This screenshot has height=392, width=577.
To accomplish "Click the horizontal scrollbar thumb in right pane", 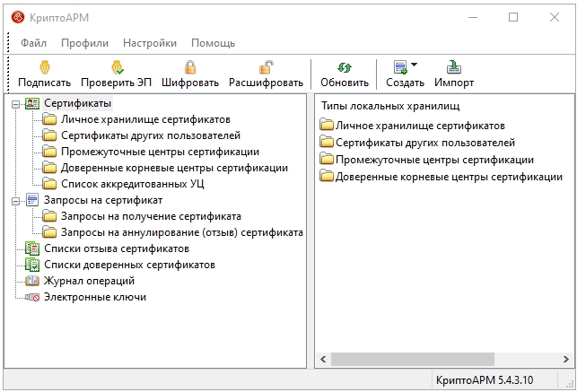I will click(x=413, y=360).
